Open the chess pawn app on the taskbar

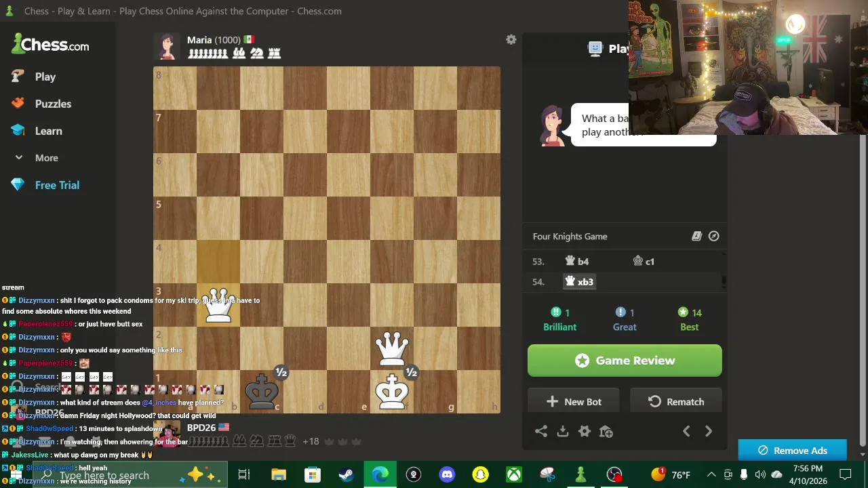[x=580, y=474]
